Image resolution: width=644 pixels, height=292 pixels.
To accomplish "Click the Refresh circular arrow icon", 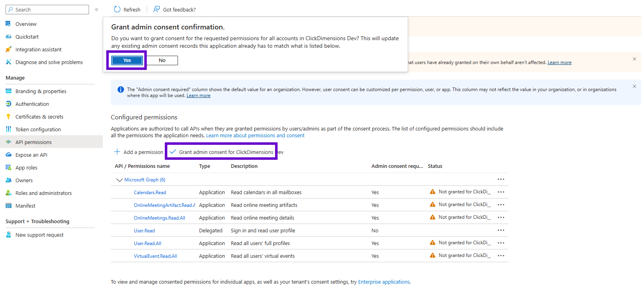I will [x=117, y=9].
